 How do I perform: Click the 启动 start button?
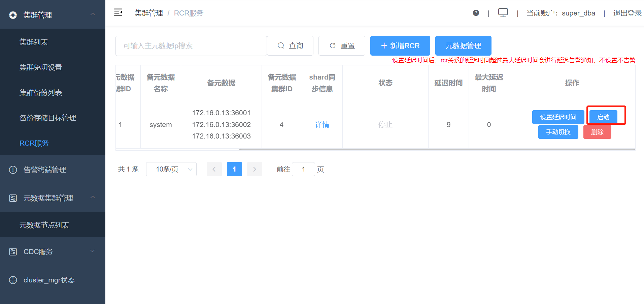pyautogui.click(x=603, y=117)
